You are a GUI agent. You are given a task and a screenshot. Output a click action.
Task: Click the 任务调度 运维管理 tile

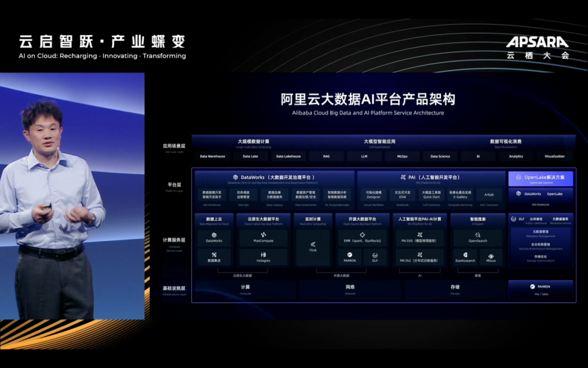coord(243,195)
